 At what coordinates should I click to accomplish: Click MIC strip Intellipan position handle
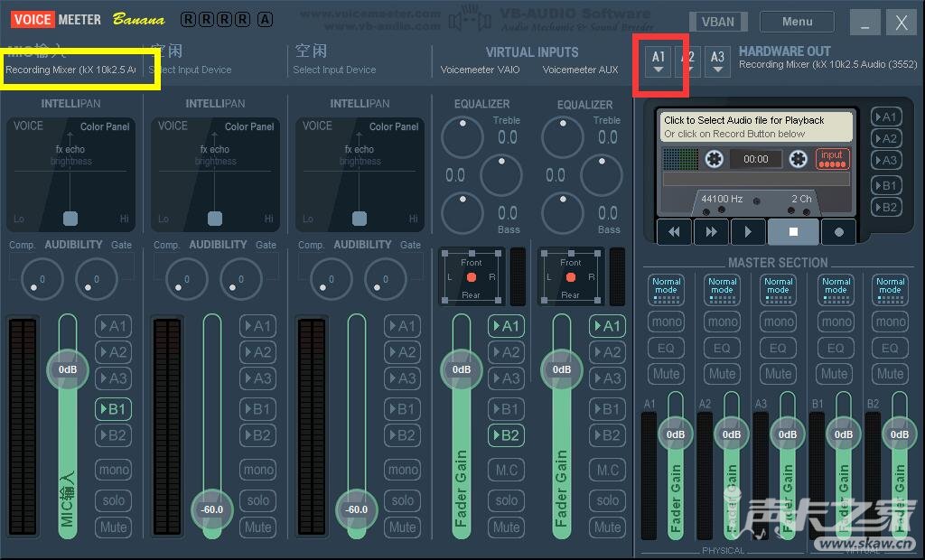(70, 219)
